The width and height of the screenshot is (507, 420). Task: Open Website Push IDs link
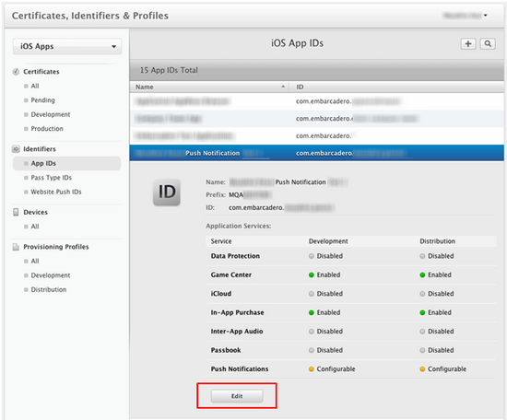coord(56,192)
